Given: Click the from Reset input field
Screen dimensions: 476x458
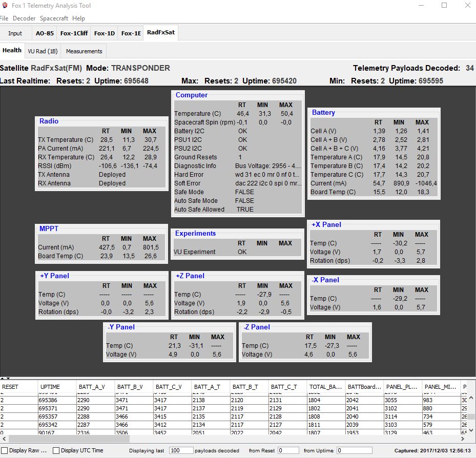Looking at the screenshot, I should tap(288, 450).
